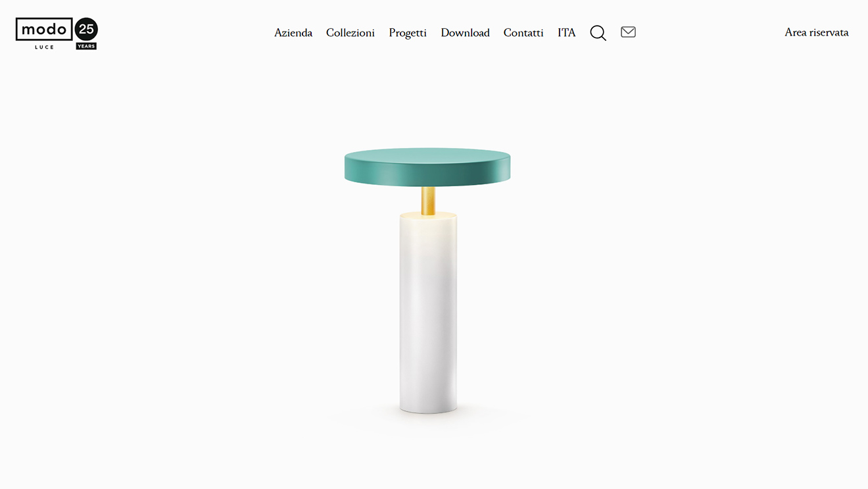Click the brass stem of the lamp

pos(428,201)
